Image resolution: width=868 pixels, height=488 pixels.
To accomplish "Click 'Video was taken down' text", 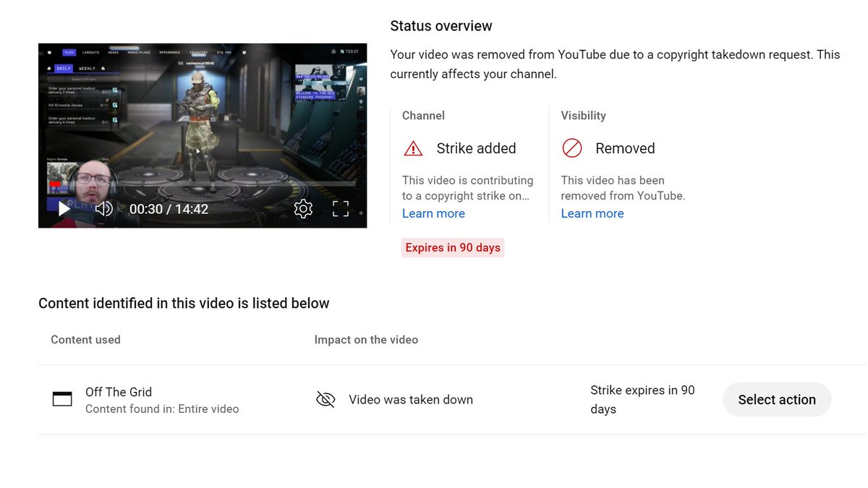I will (411, 400).
